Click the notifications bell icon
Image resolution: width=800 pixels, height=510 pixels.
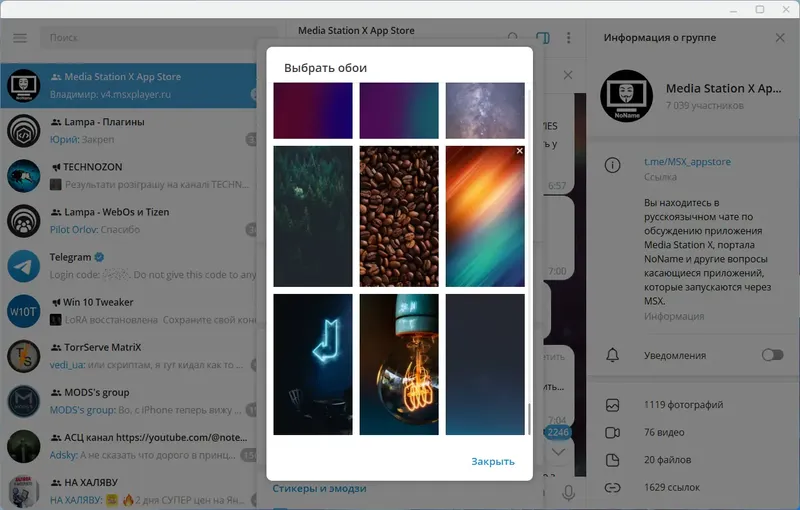pos(612,355)
